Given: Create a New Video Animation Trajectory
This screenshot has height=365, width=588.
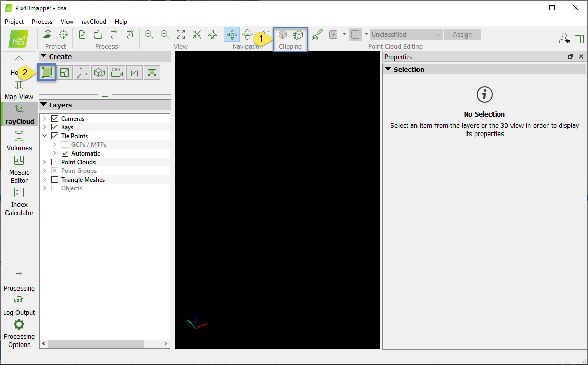Looking at the screenshot, I should pyautogui.click(x=117, y=72).
